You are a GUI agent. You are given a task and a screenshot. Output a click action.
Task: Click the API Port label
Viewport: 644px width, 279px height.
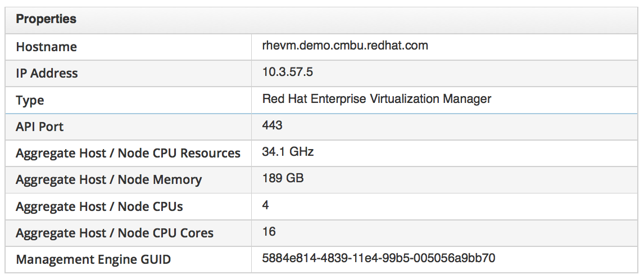(39, 127)
